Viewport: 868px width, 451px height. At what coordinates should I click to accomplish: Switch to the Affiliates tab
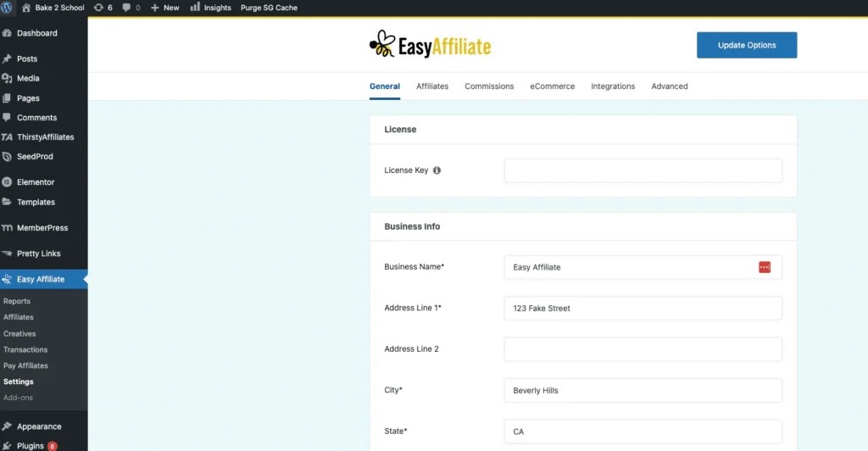[432, 86]
